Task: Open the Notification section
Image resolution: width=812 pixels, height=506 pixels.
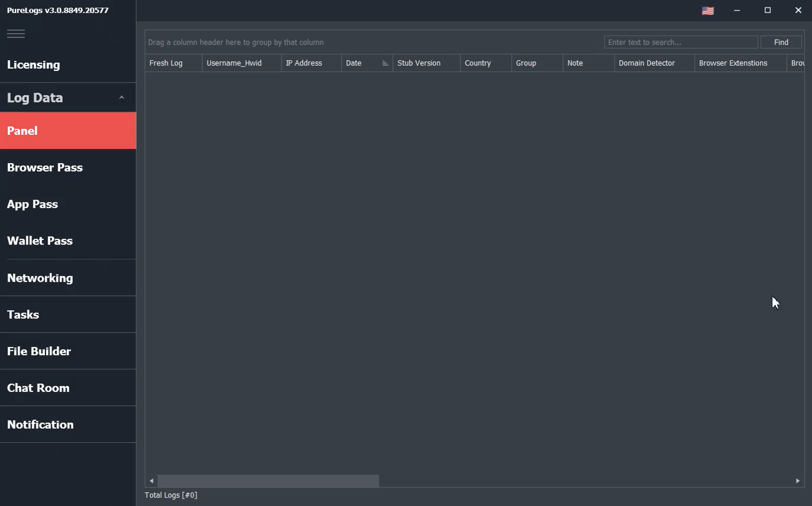Action: (40, 424)
